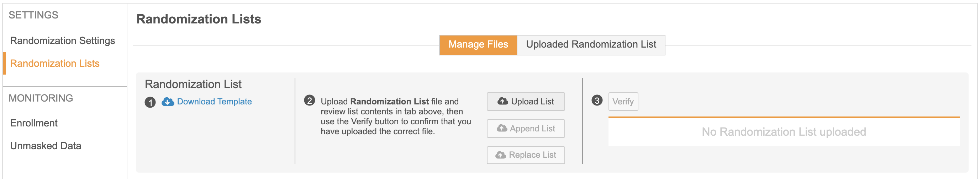
Task: Select Randomization Lists in the sidebar
Action: (55, 64)
